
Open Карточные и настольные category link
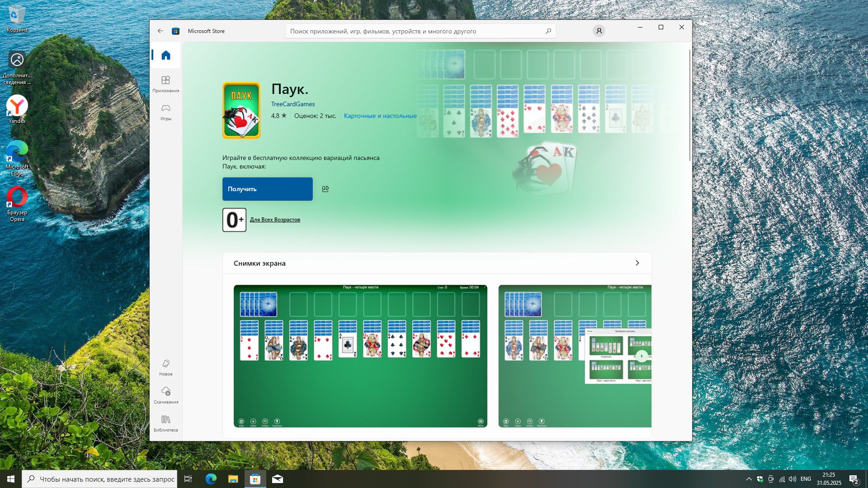[380, 116]
